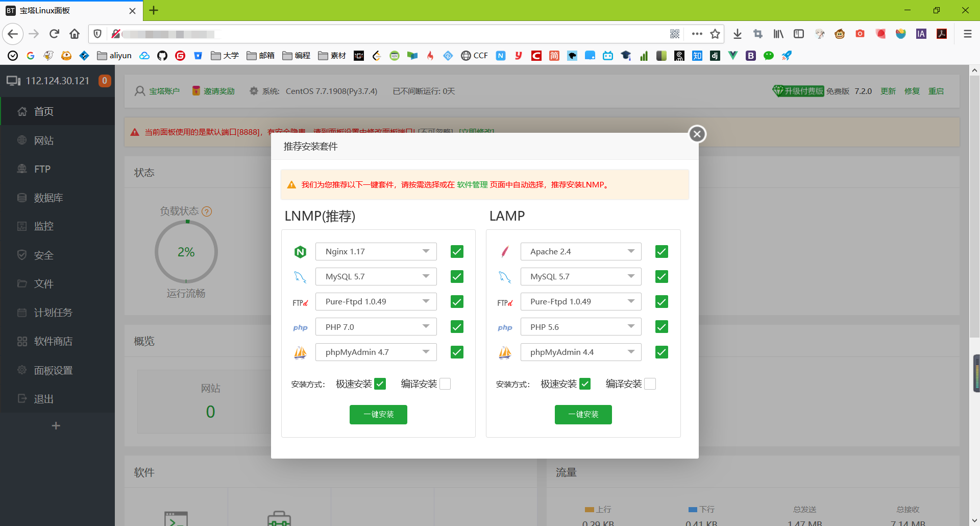Image resolution: width=980 pixels, height=526 pixels.
Task: Follow the 软件管理 link in notice
Action: tap(472, 185)
